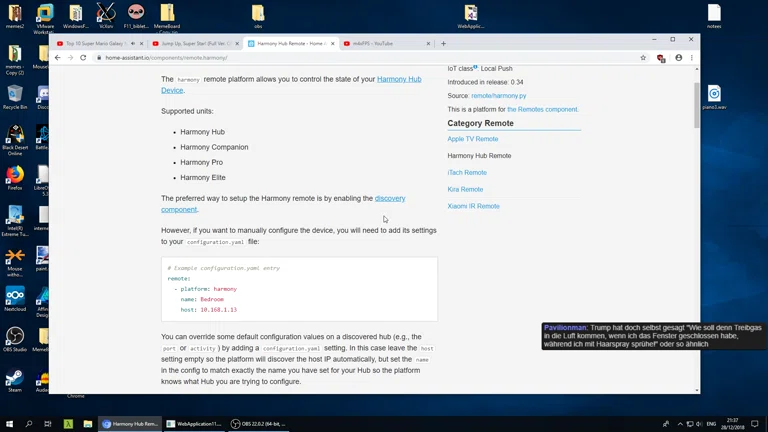Switch to the mikiFPS YouTube tab
768x432 pixels.
[x=385, y=44]
